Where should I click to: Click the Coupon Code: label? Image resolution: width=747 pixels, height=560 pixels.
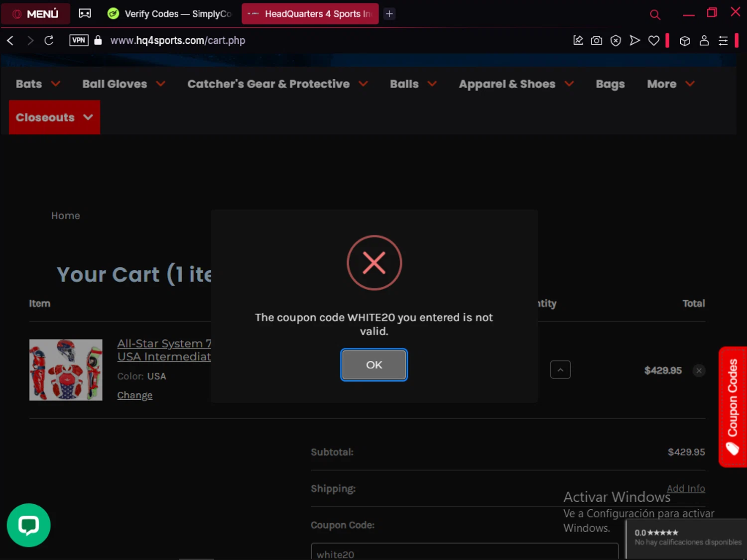tap(343, 525)
